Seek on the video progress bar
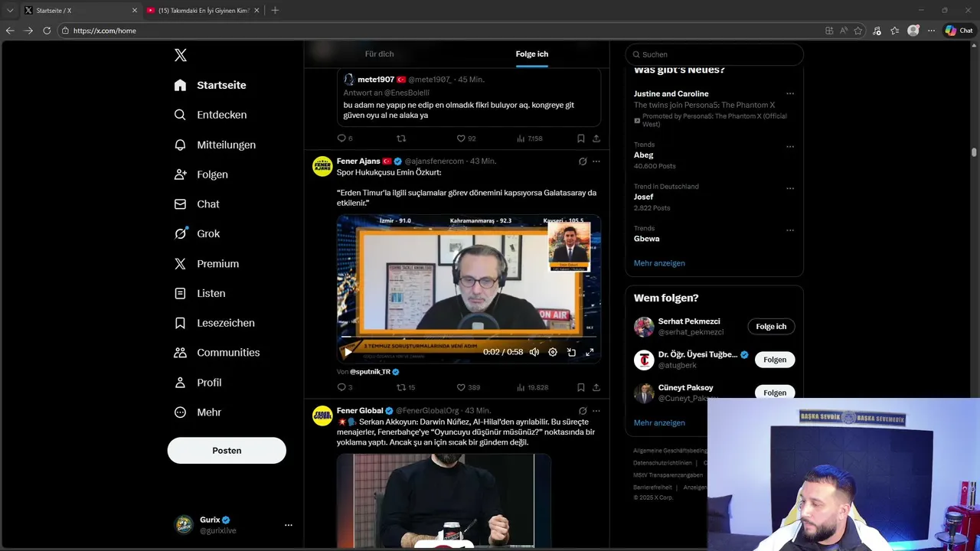 coord(469,337)
